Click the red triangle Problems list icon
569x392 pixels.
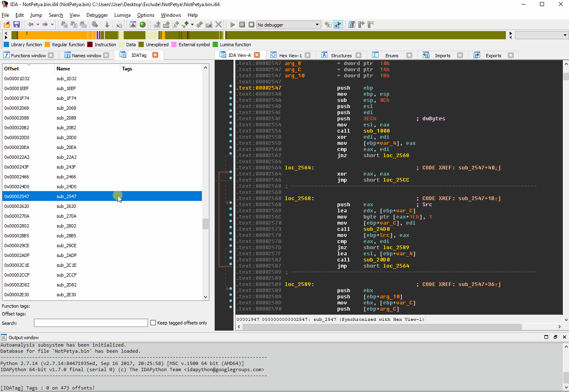pos(133,25)
